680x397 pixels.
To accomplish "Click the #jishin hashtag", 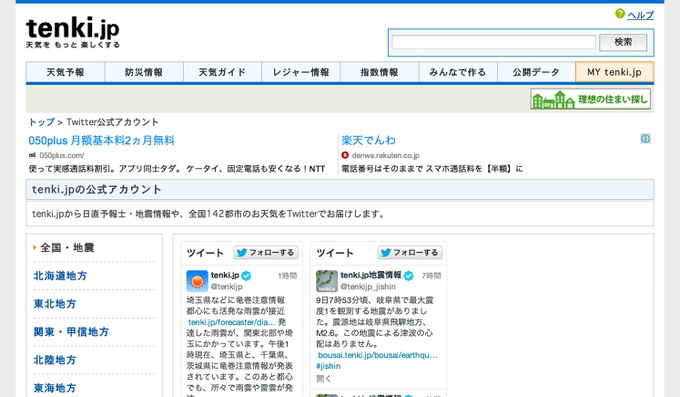I will click(x=328, y=366).
